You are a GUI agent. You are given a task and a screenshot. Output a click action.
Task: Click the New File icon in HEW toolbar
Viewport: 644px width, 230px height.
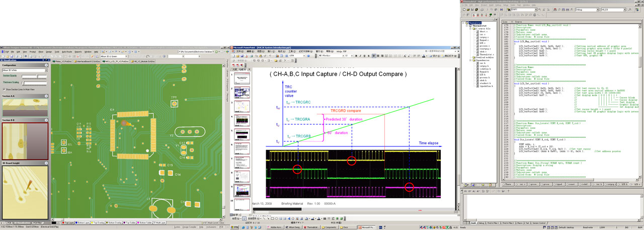(464, 10)
